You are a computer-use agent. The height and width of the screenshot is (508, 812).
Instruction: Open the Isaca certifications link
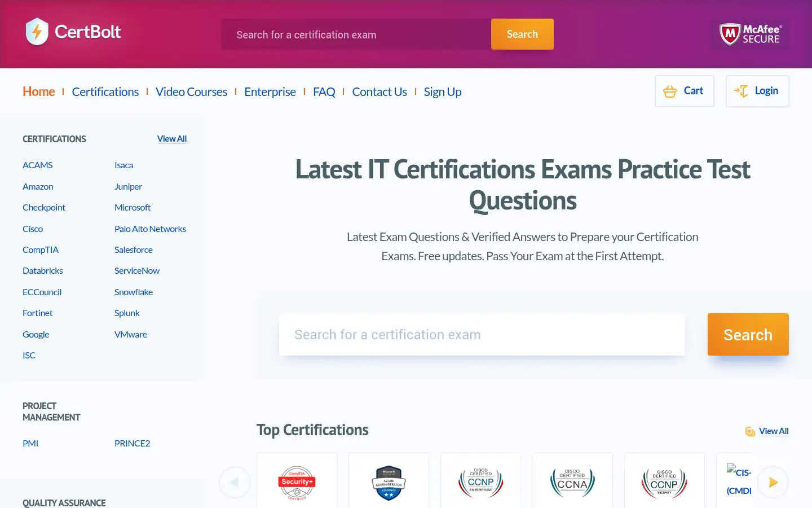pyautogui.click(x=124, y=165)
